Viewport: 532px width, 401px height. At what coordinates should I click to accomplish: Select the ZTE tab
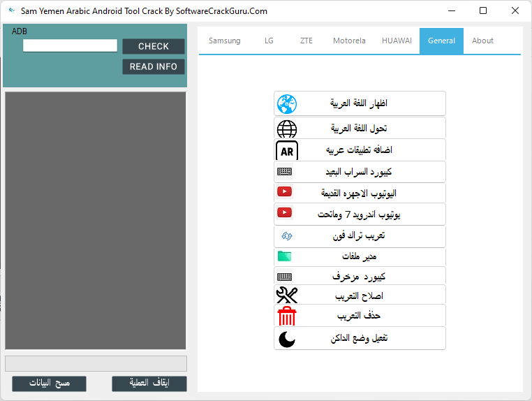[306, 41]
